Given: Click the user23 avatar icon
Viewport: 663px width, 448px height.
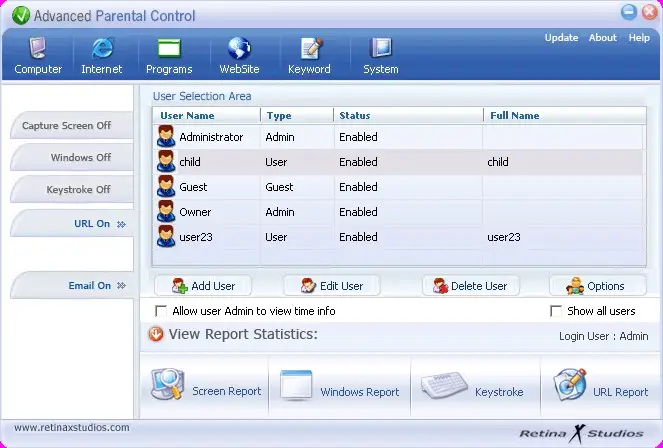Looking at the screenshot, I should [166, 236].
